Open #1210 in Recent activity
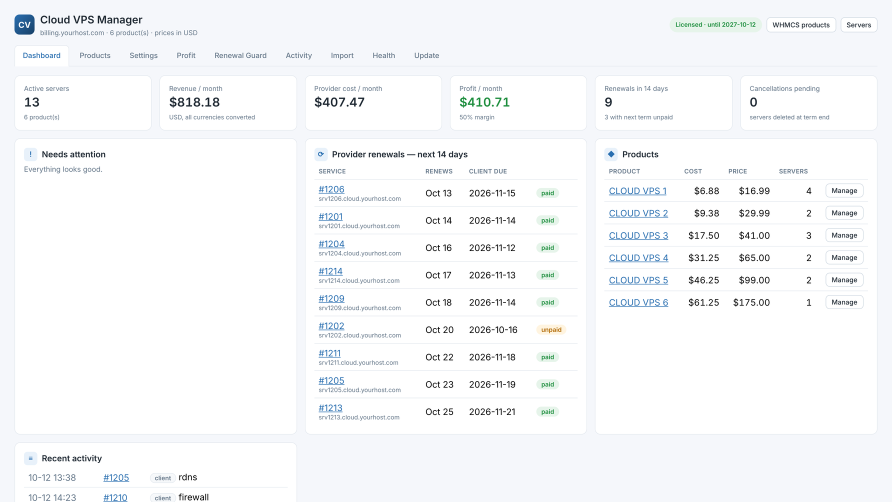This screenshot has width=892, height=502. [115, 497]
